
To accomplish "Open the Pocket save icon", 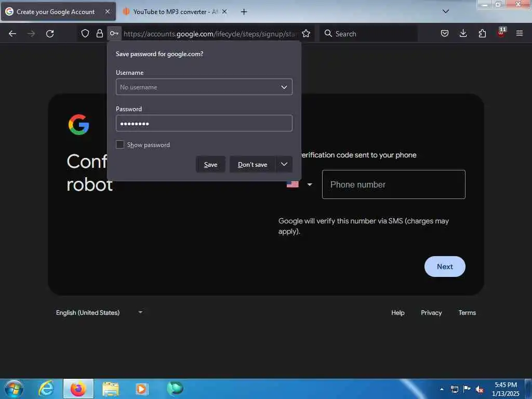I will point(445,33).
